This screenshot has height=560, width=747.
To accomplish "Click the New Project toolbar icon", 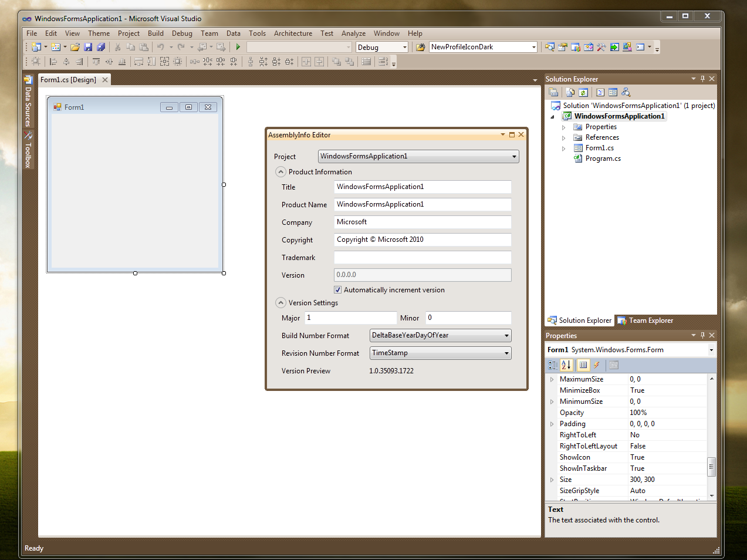I will (x=36, y=47).
